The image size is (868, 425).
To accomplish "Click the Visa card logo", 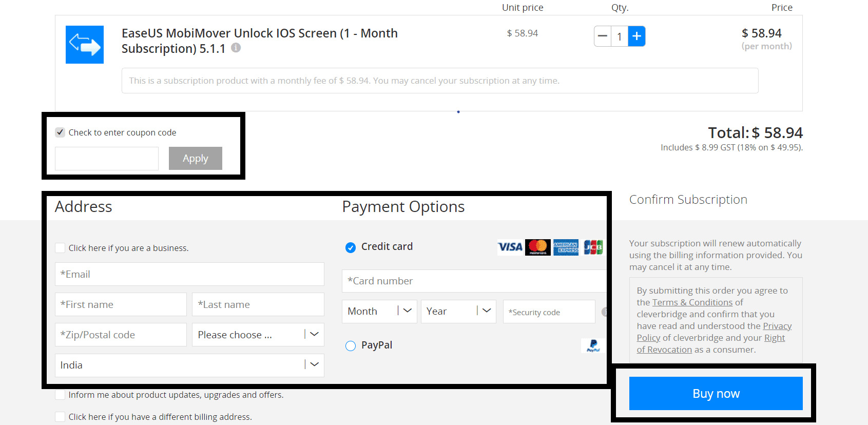I will (510, 247).
